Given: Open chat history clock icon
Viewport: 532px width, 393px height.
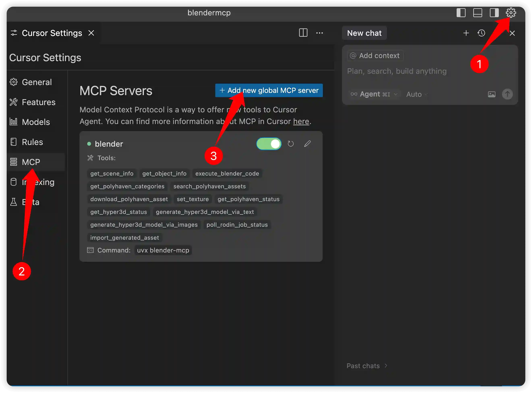Looking at the screenshot, I should pyautogui.click(x=481, y=33).
